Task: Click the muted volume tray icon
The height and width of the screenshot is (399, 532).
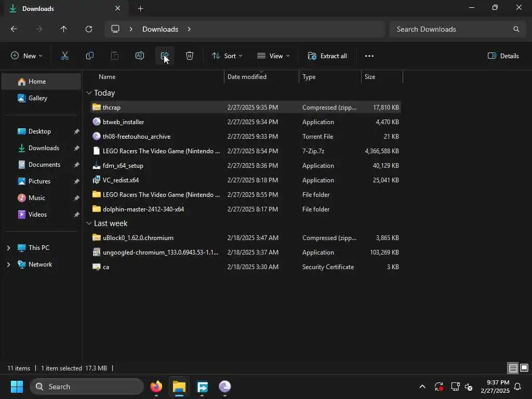Action: click(x=469, y=387)
